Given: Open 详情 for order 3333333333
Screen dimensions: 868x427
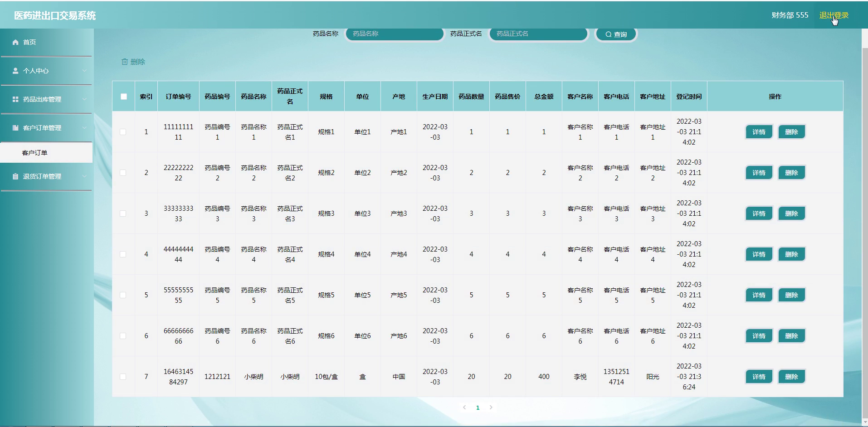Looking at the screenshot, I should pos(759,213).
